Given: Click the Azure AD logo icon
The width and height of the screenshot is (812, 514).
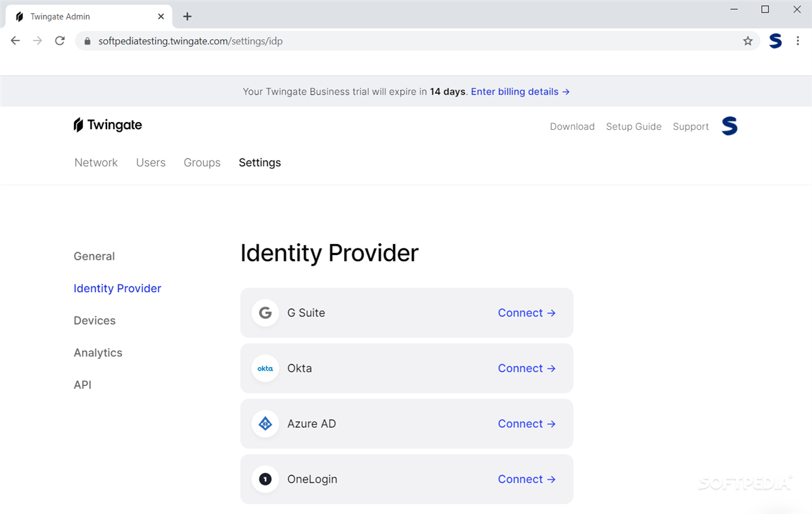Looking at the screenshot, I should tap(265, 424).
